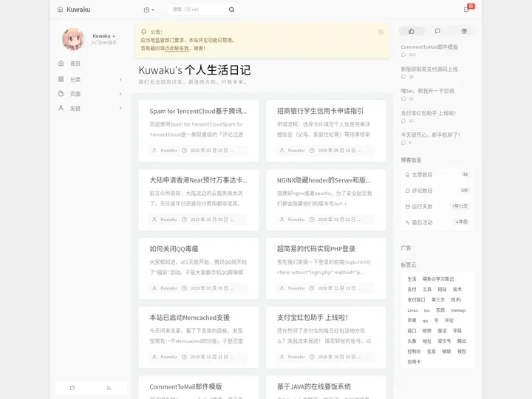Select the 支付接口 tag
Image resolution: width=532 pixels, height=399 pixels.
(x=416, y=299)
